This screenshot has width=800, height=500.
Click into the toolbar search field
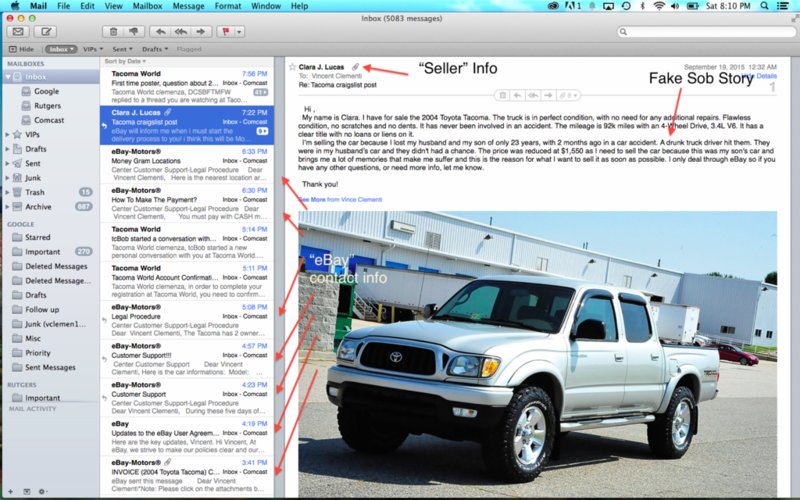click(x=707, y=32)
